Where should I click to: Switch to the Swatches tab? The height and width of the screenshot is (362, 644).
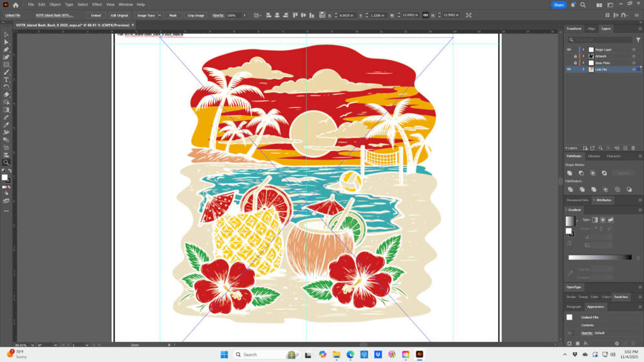click(x=621, y=297)
